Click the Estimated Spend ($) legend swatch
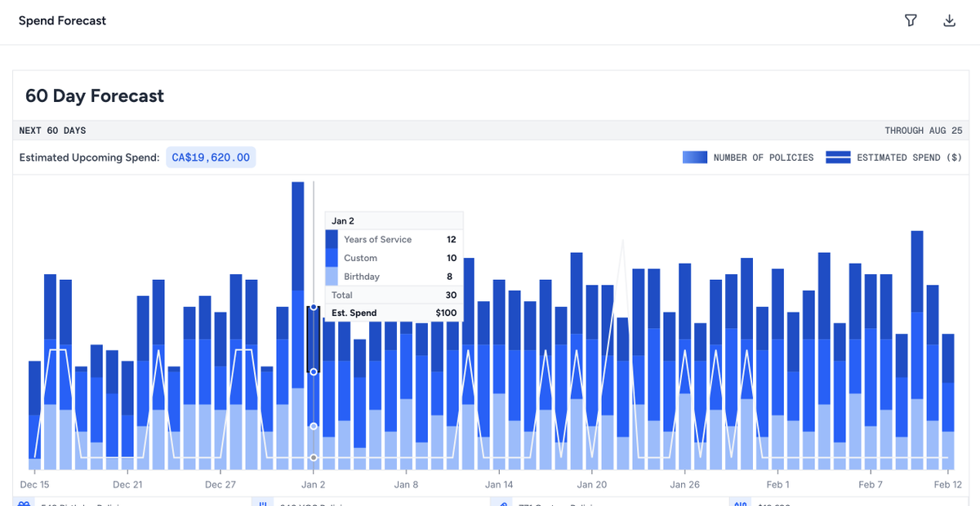Screen dimensions: 980x506 coord(838,158)
